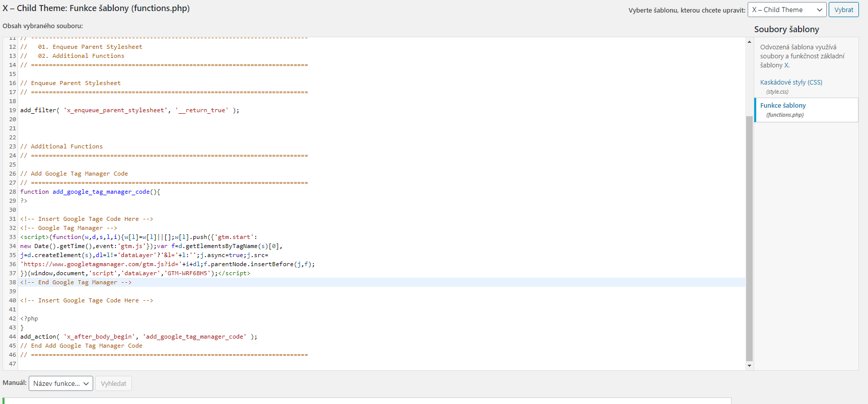Click the Vyhledat button

(x=113, y=383)
